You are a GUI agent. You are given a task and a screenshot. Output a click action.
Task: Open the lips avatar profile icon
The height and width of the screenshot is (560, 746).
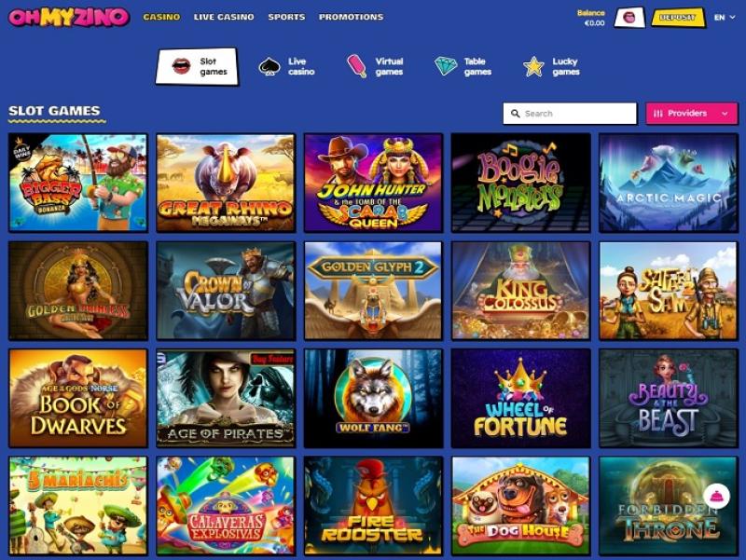point(629,18)
